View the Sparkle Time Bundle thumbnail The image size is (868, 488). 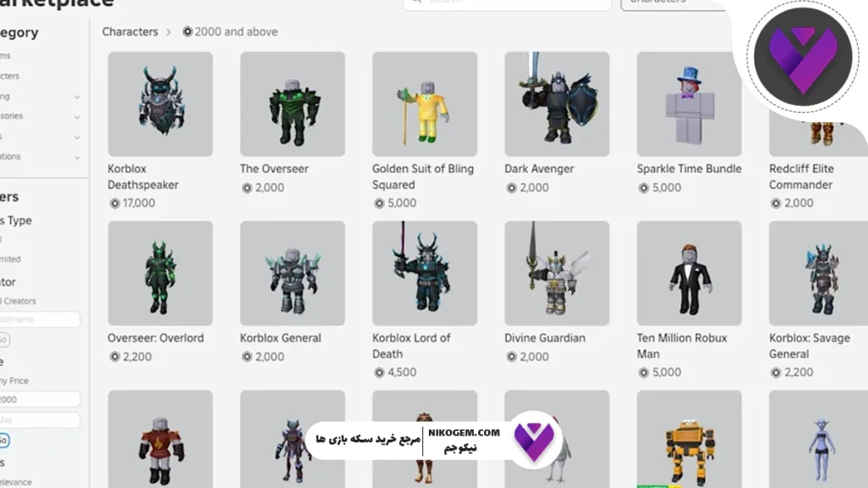click(x=689, y=104)
